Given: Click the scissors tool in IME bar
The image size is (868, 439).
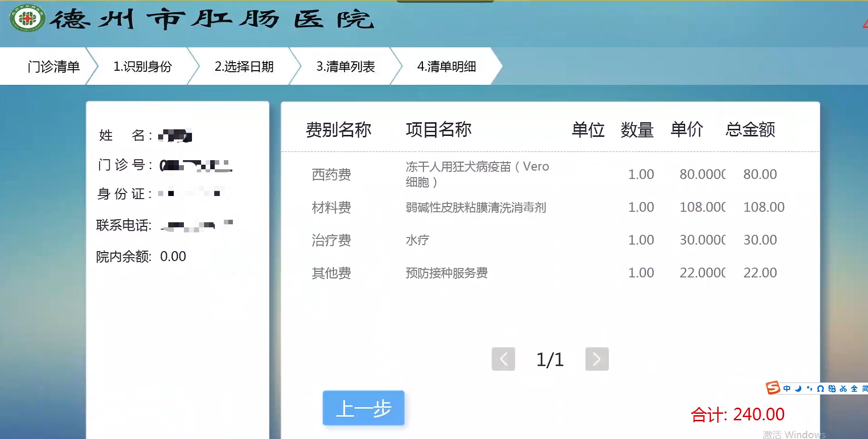Looking at the screenshot, I should pyautogui.click(x=843, y=388).
